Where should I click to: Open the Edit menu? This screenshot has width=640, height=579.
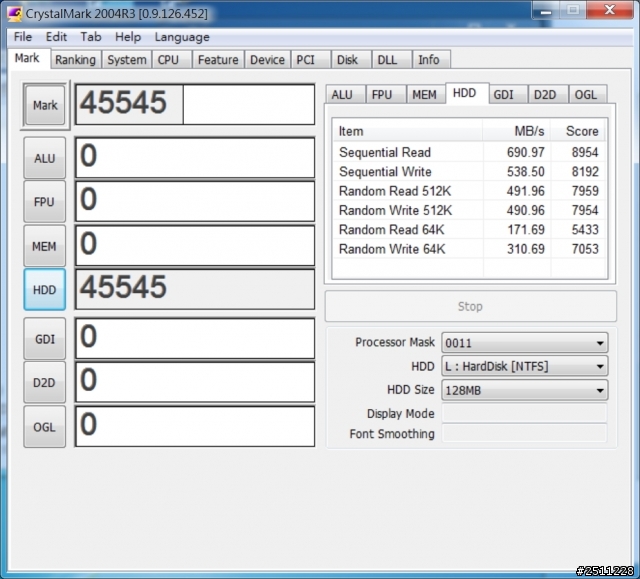[56, 37]
